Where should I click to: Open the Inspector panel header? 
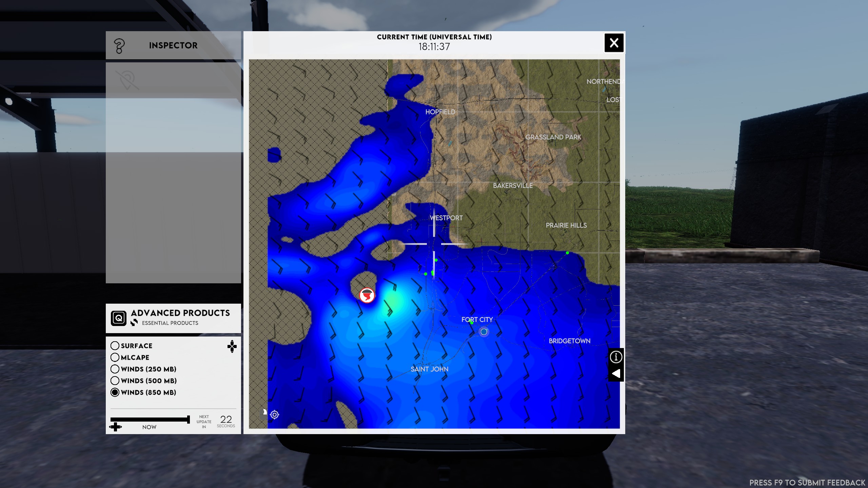tap(173, 45)
